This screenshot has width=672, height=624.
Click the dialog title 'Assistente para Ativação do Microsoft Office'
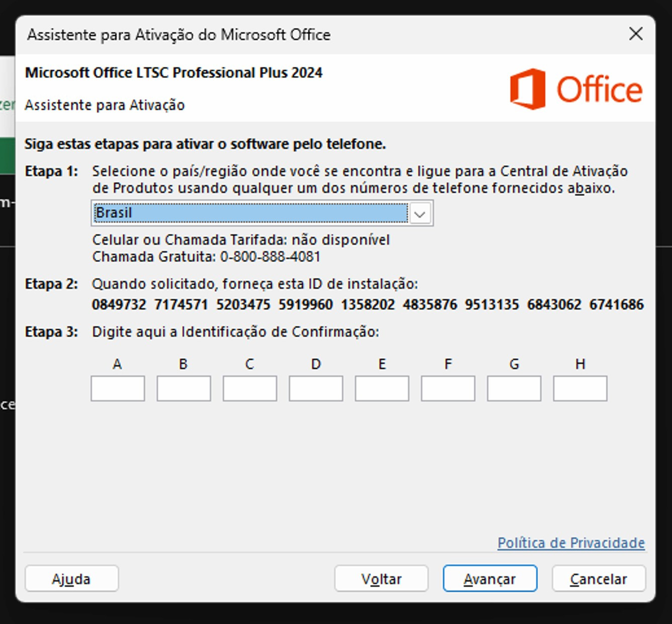[179, 35]
